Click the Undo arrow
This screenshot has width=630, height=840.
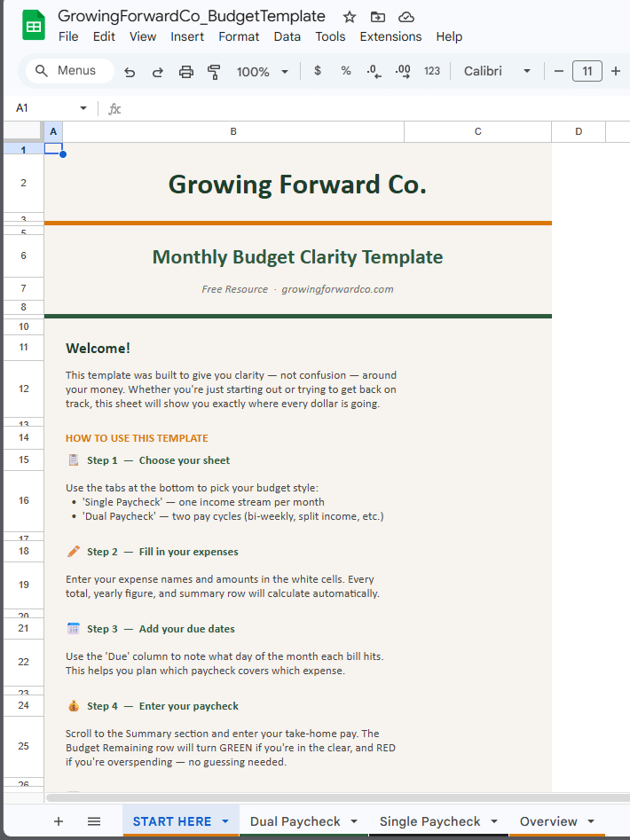tap(130, 71)
